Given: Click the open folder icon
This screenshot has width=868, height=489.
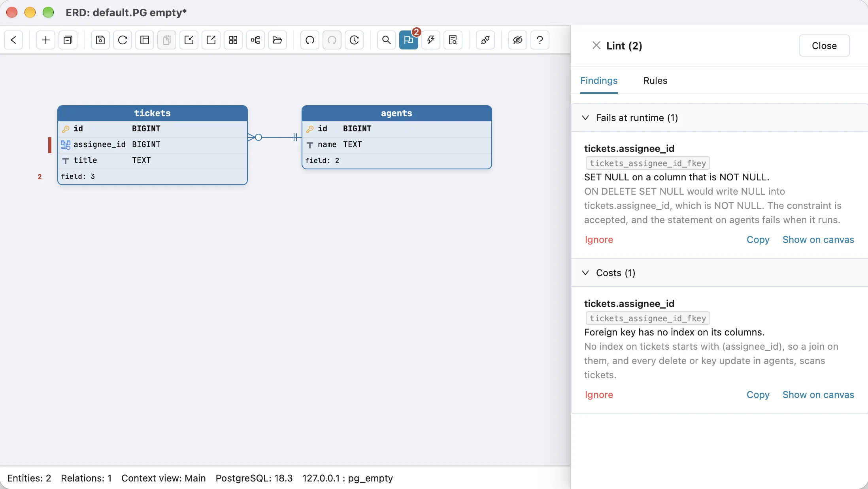Looking at the screenshot, I should [277, 40].
